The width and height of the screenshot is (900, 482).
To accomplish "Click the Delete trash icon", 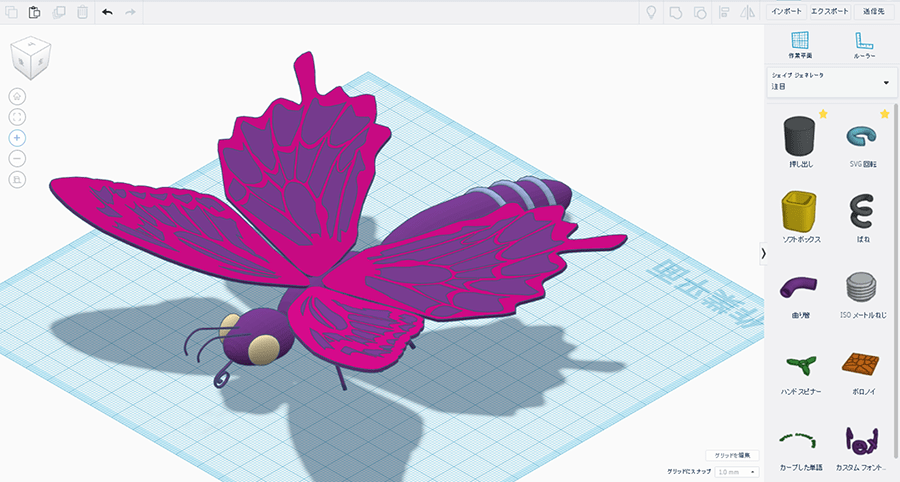I will 83,12.
